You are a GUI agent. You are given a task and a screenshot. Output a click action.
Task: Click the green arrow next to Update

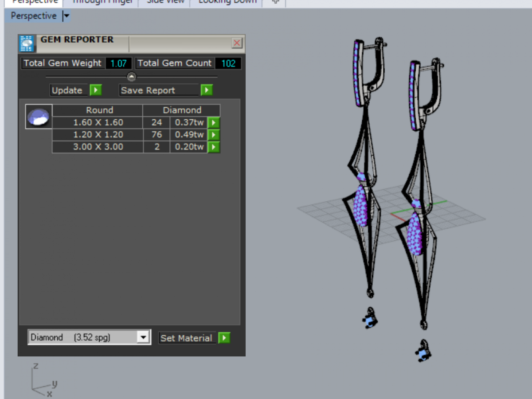[x=96, y=90]
